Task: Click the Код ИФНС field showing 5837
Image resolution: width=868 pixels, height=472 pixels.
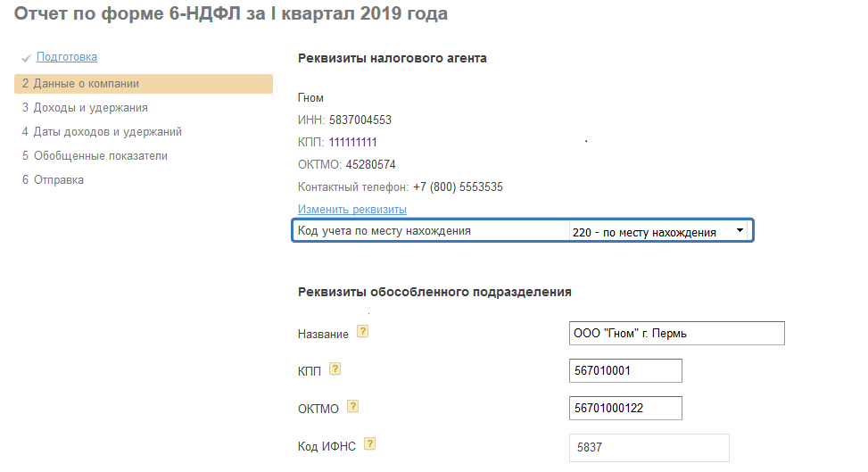Action: (649, 447)
